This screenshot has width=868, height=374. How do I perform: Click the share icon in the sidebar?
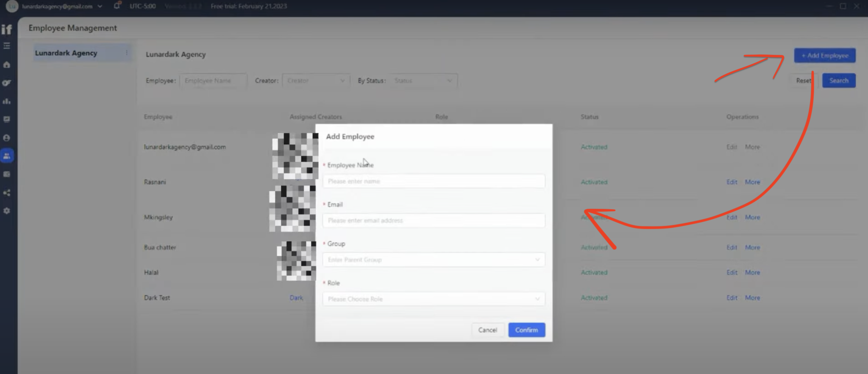(7, 193)
